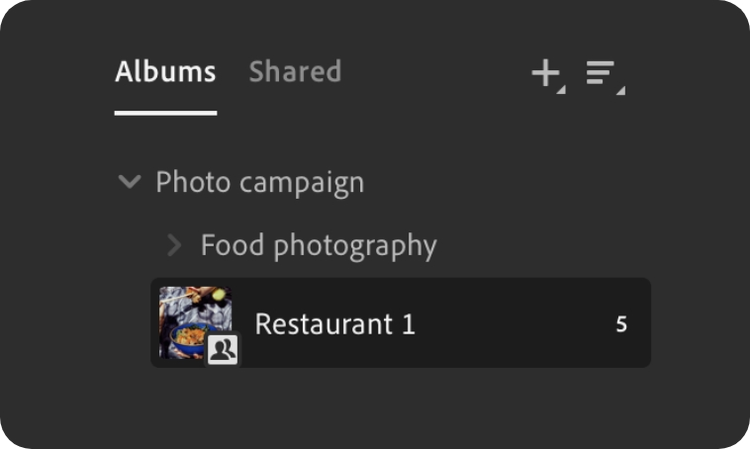Select the Photo campaign folder name

click(x=259, y=183)
